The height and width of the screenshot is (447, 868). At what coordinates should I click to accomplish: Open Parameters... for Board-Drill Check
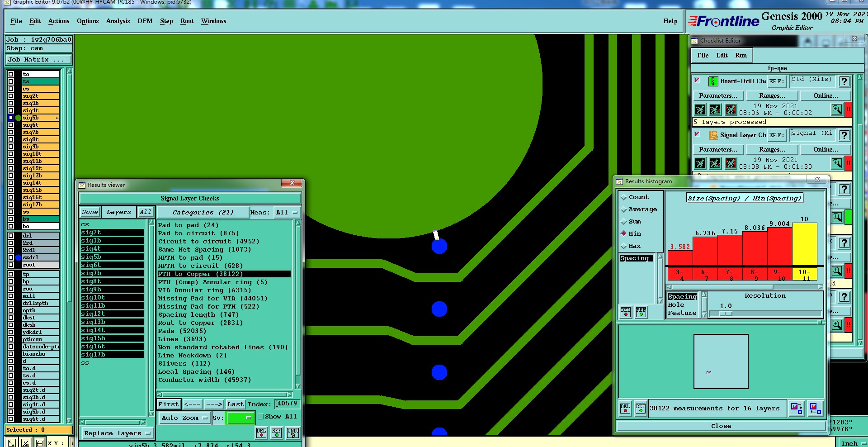click(x=718, y=96)
